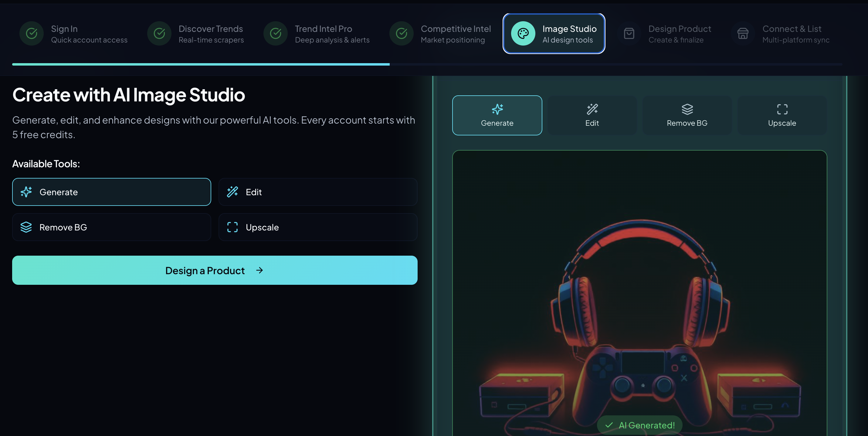Choose Remove BG under Available Tools
The image size is (868, 436).
point(111,227)
